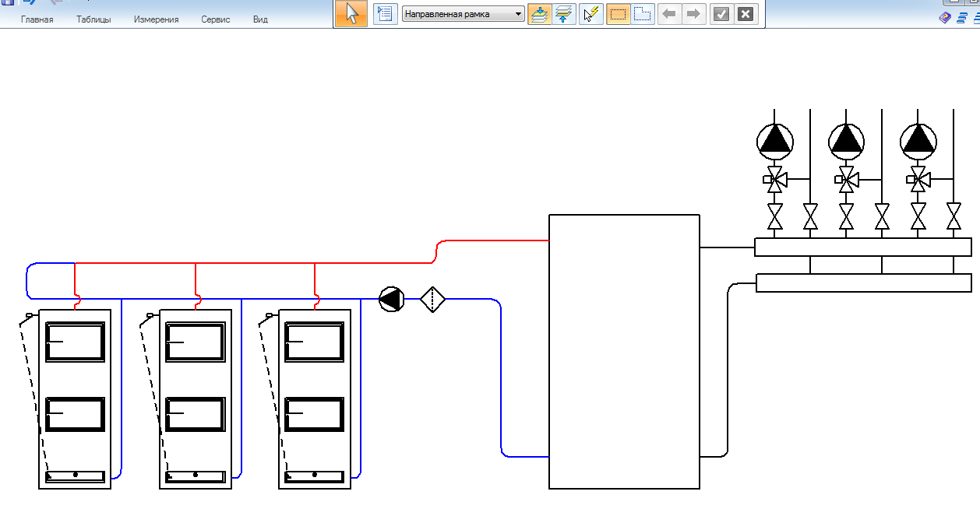Enable rectangular fence selection mode

point(618,14)
